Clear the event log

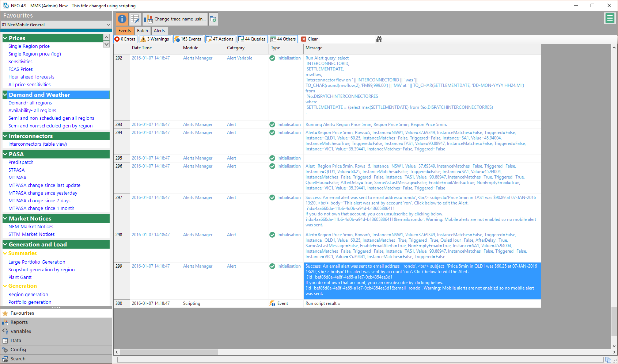click(x=309, y=39)
